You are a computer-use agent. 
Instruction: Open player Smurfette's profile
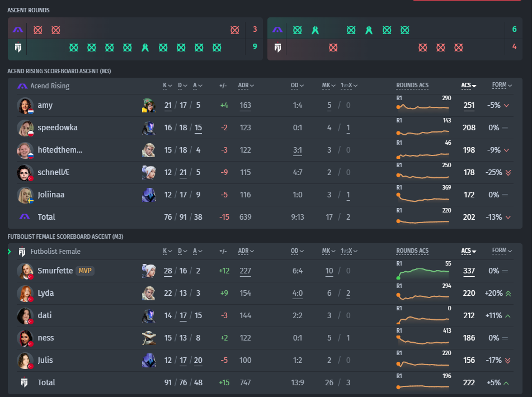pos(55,271)
